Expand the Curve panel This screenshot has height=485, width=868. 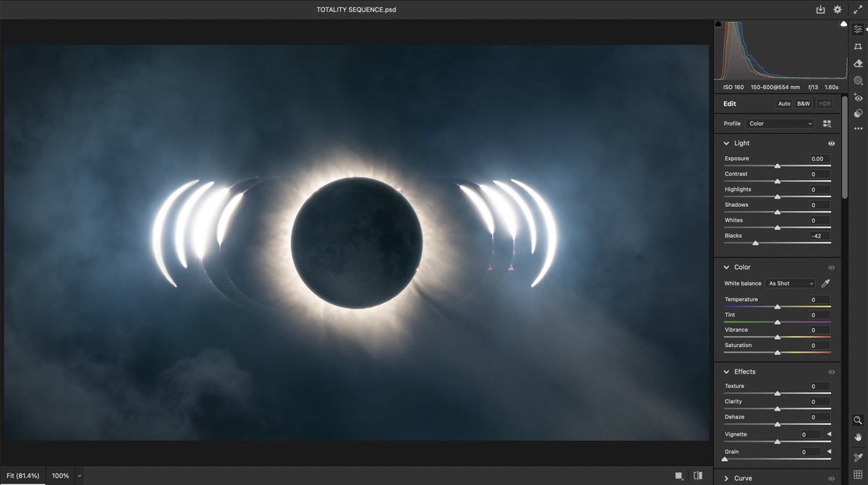(x=726, y=478)
